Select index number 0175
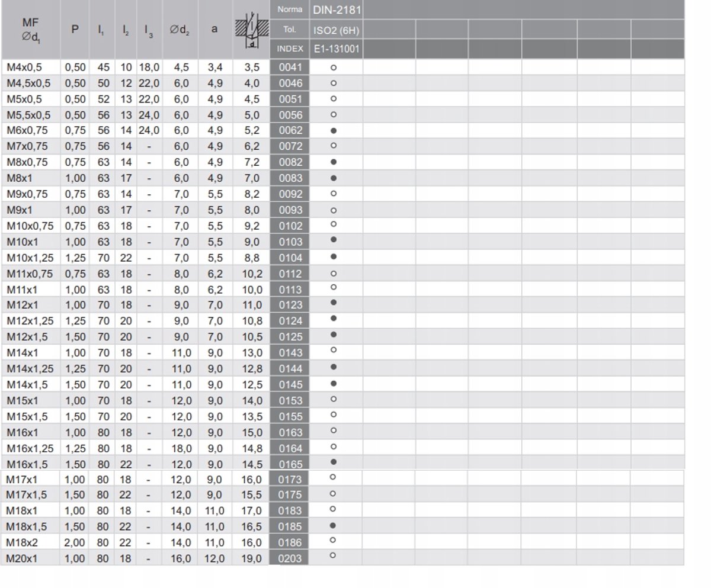 click(290, 494)
